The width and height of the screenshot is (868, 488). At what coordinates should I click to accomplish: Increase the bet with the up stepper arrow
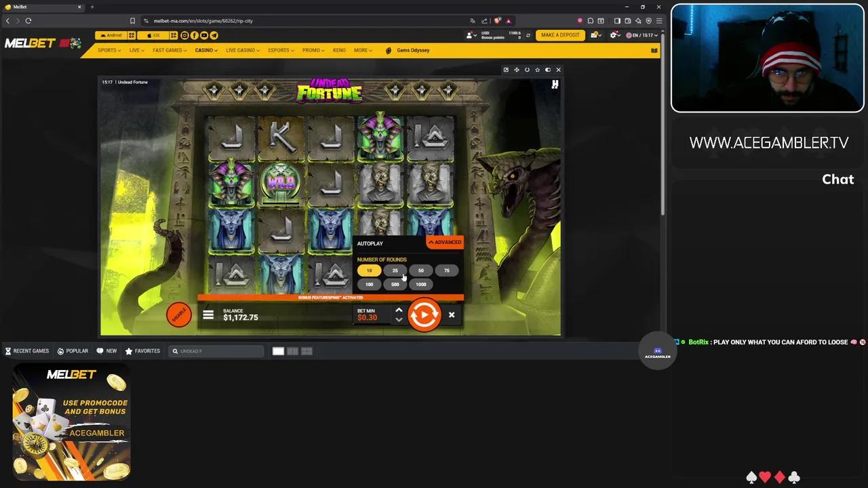point(399,310)
